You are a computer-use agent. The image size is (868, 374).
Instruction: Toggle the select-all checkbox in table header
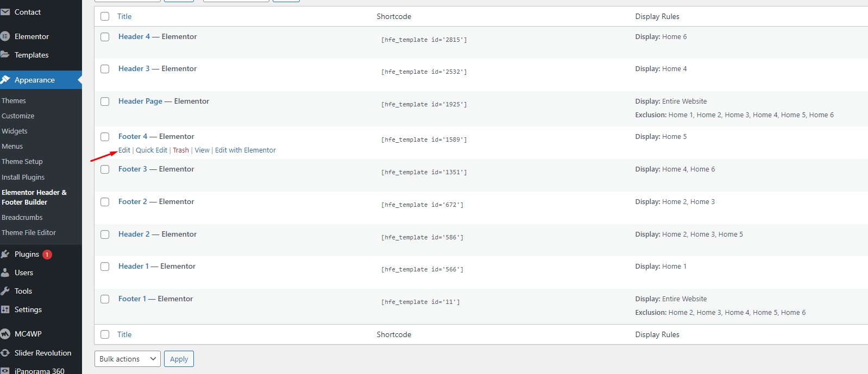pos(105,16)
